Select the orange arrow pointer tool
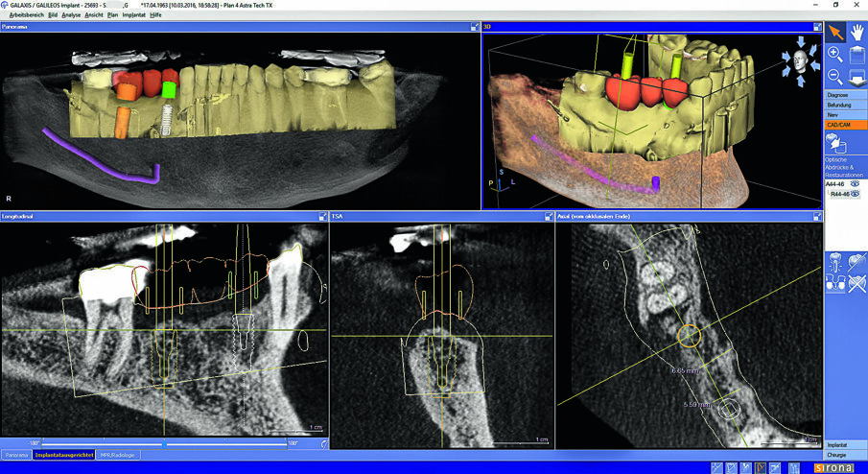 834,33
